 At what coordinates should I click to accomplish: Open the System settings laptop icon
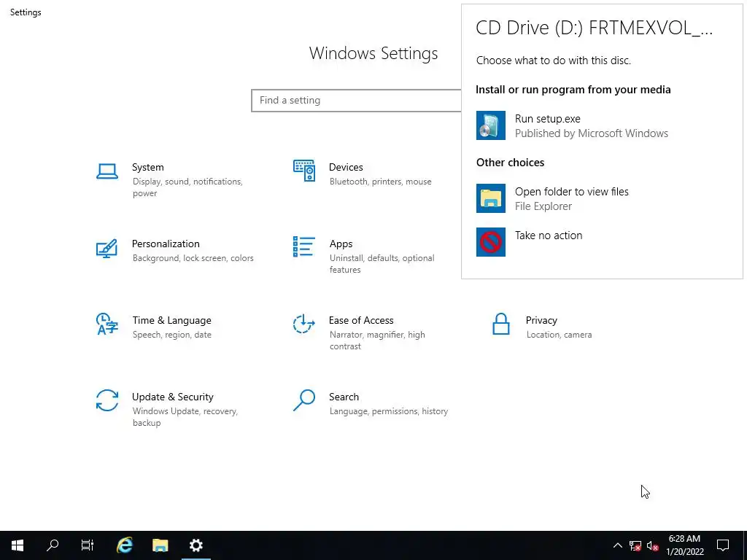point(107,171)
